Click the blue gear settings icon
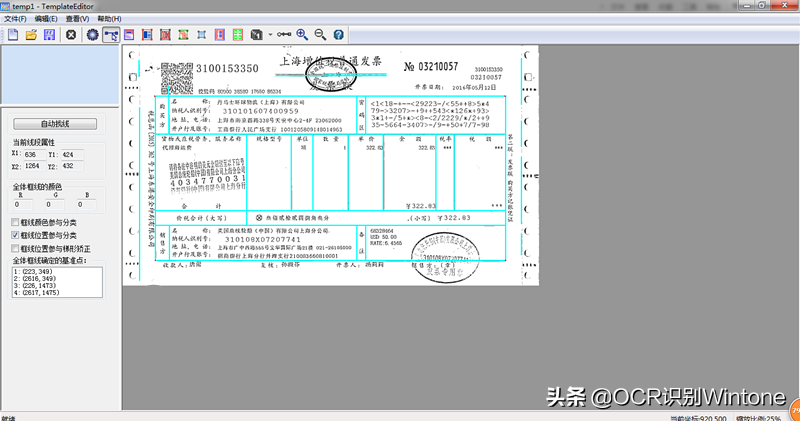The height and width of the screenshot is (421, 800). 92,35
